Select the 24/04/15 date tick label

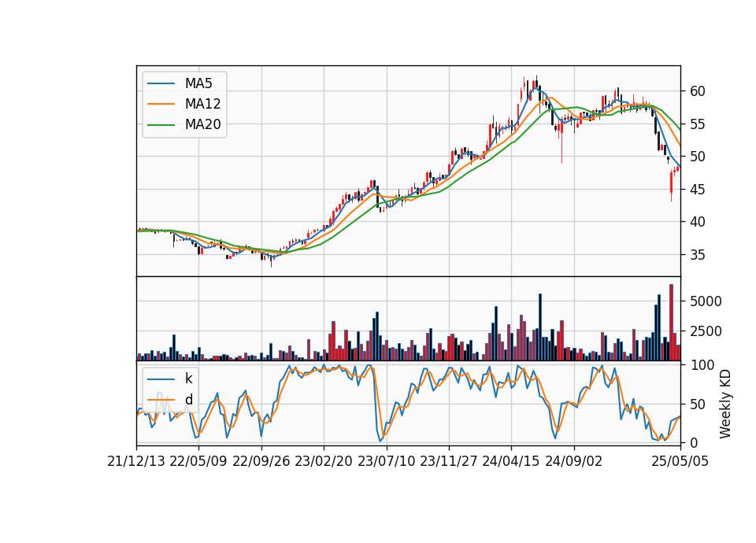pyautogui.click(x=510, y=462)
